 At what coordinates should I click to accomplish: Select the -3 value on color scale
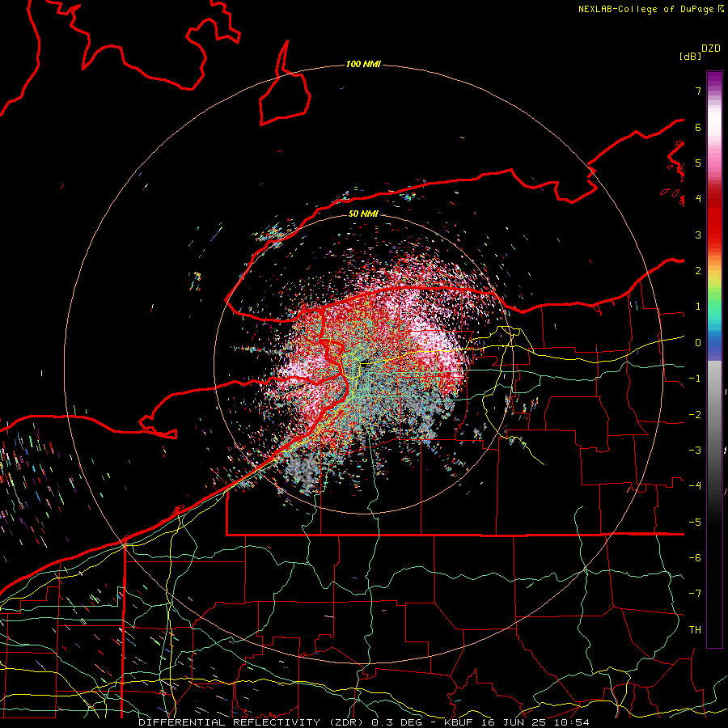coord(695,451)
